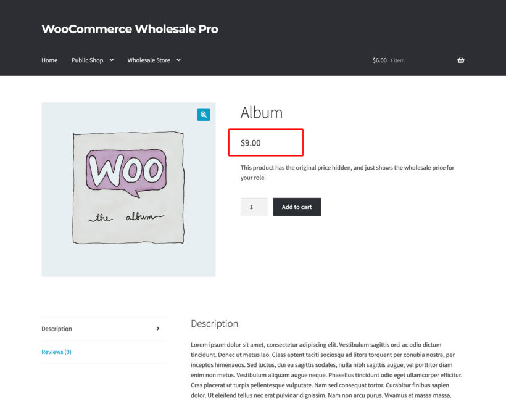Open Wholesale Store menu entry

(x=149, y=60)
